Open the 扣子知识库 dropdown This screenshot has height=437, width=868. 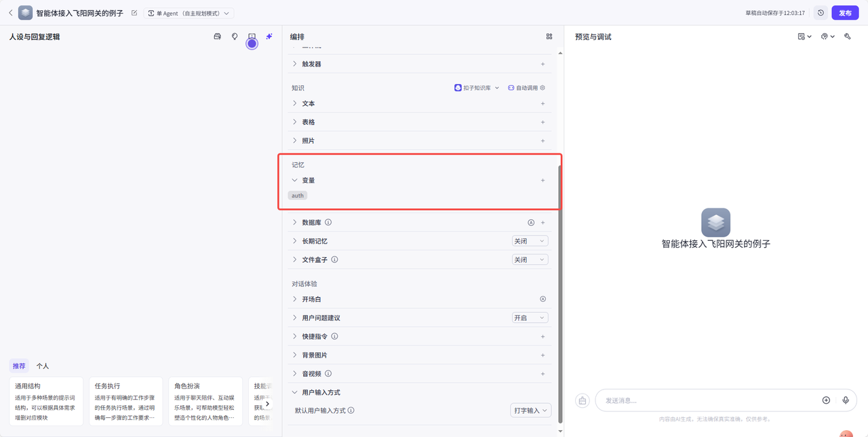tap(476, 87)
